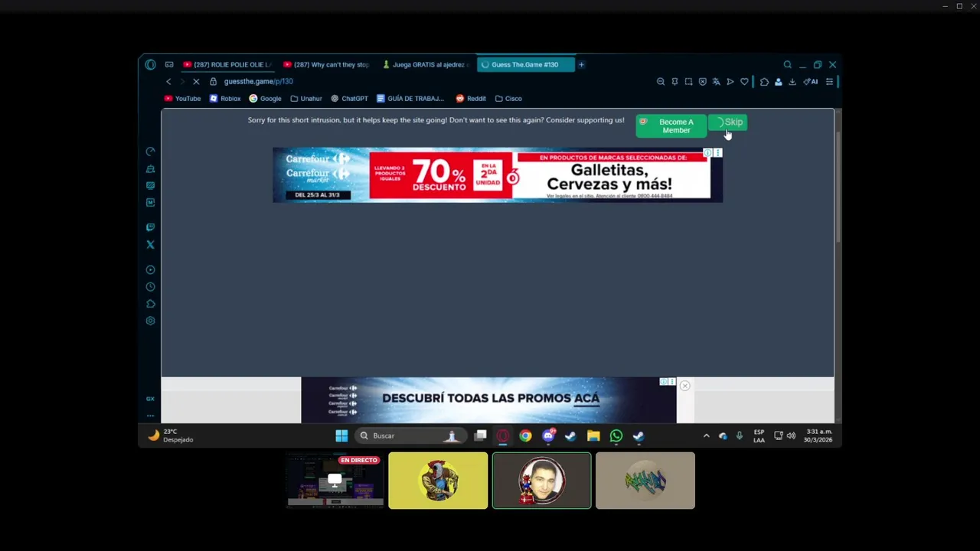980x551 pixels.
Task: Open Chrome from the taskbar
Action: [525, 436]
